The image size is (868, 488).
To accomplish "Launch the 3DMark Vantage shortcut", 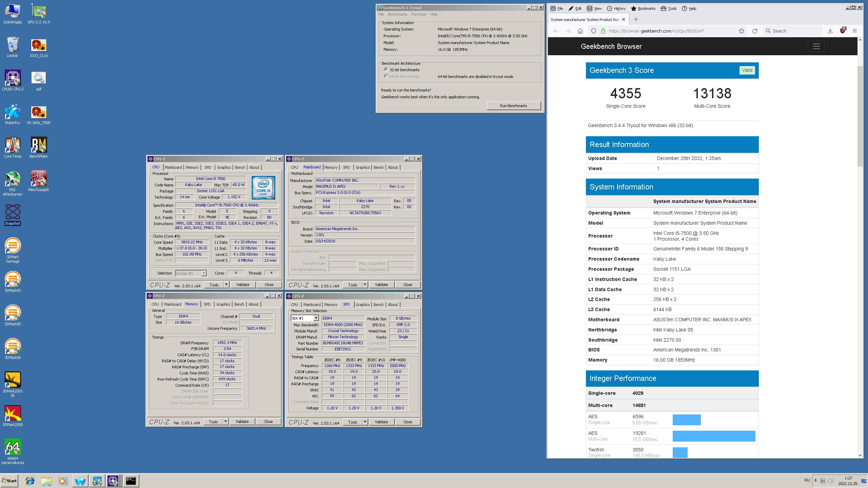I will point(13,250).
